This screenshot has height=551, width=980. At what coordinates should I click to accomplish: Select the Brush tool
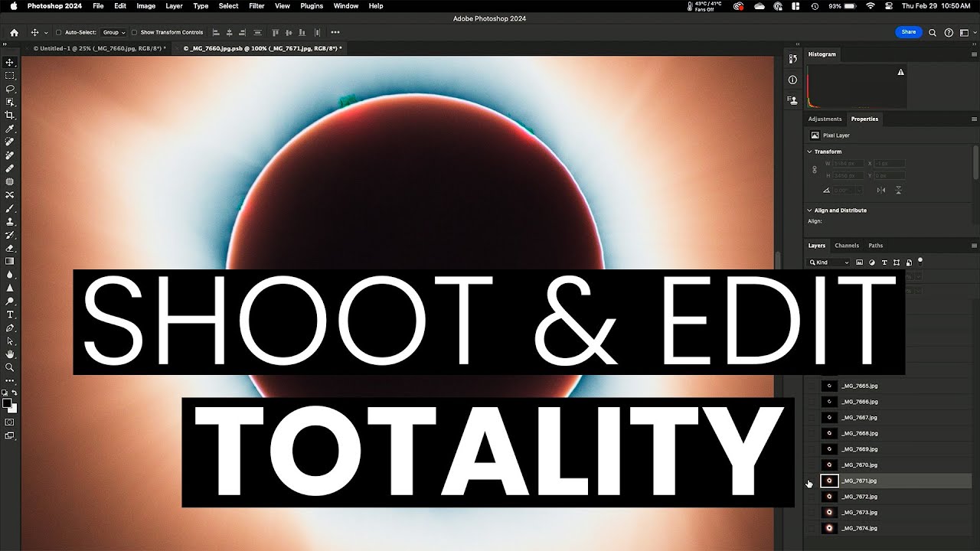[x=10, y=208]
